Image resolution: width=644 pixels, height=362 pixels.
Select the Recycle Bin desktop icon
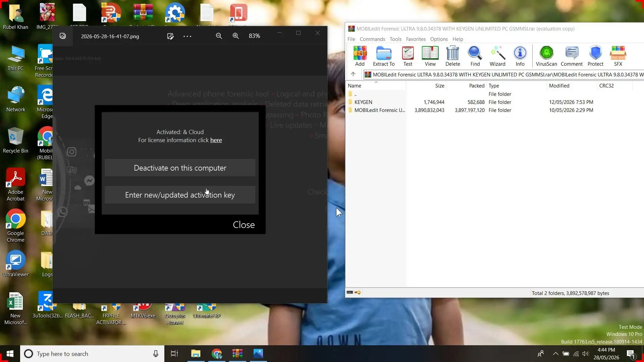pos(15,140)
